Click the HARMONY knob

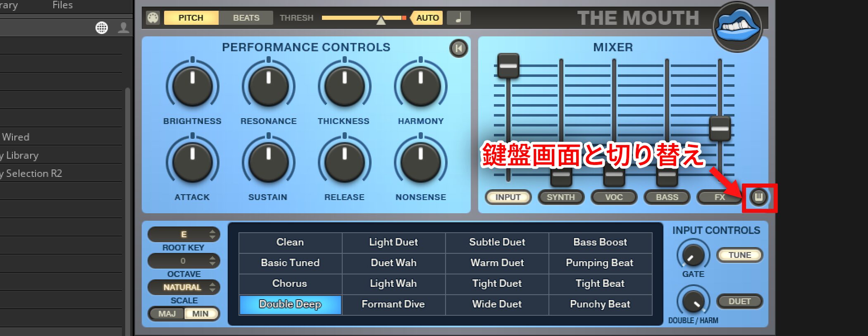[420, 86]
